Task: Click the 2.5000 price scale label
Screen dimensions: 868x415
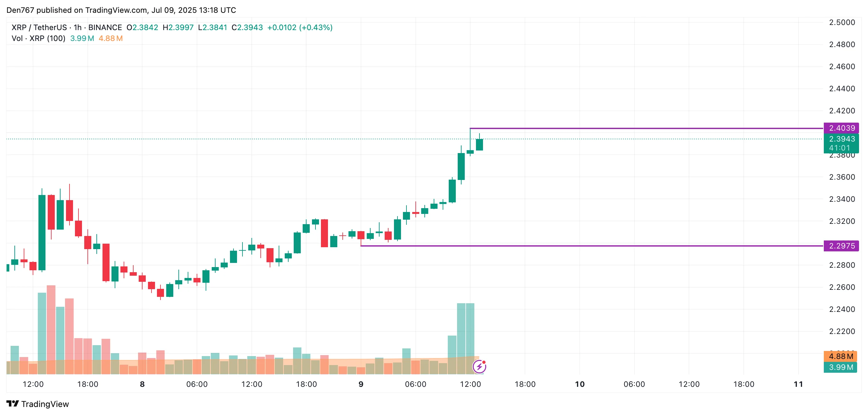Action: click(x=842, y=22)
